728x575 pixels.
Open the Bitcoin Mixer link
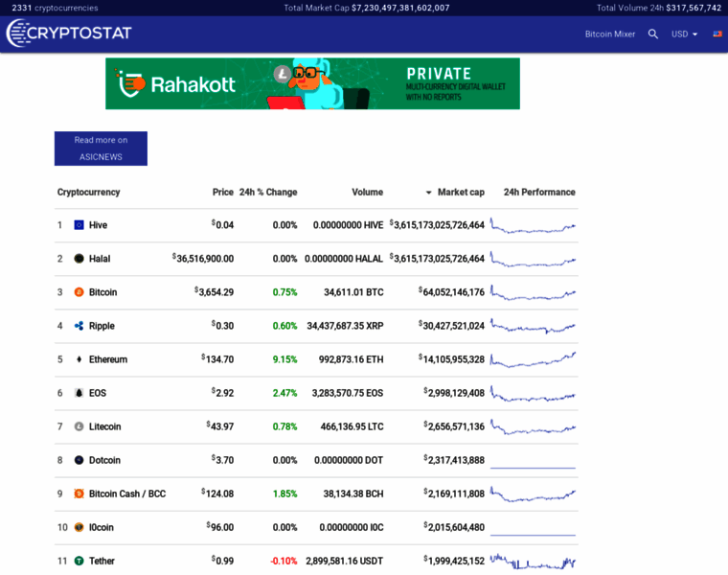click(609, 34)
